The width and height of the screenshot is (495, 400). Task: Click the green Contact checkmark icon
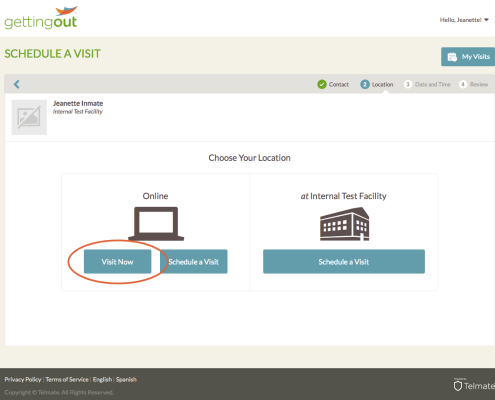(322, 84)
